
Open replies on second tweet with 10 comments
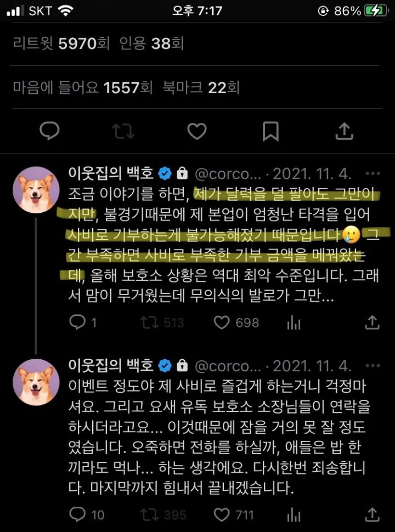[87, 514]
